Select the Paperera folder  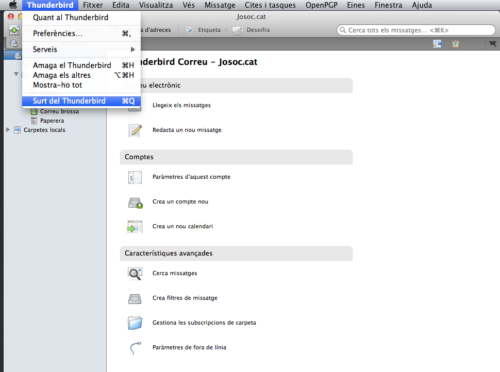[x=52, y=121]
